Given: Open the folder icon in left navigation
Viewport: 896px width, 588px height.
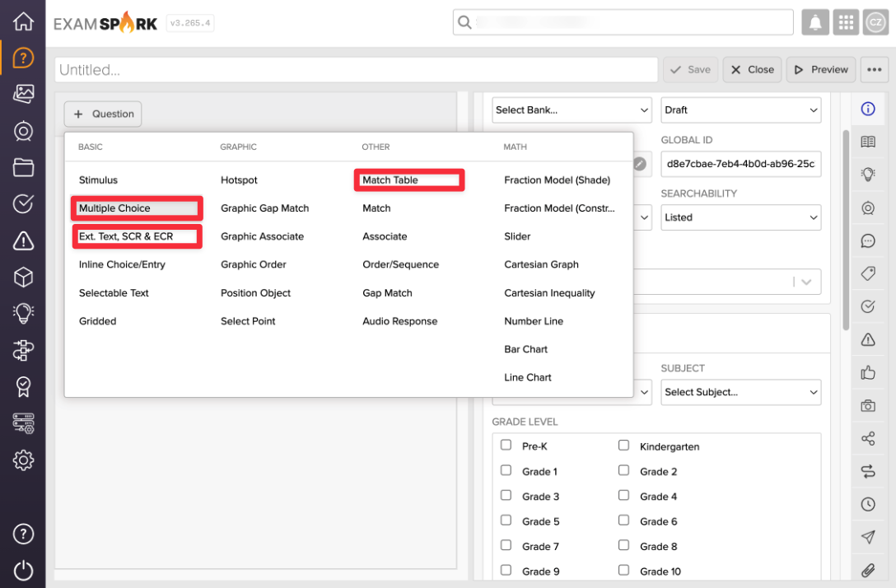Looking at the screenshot, I should (x=23, y=167).
